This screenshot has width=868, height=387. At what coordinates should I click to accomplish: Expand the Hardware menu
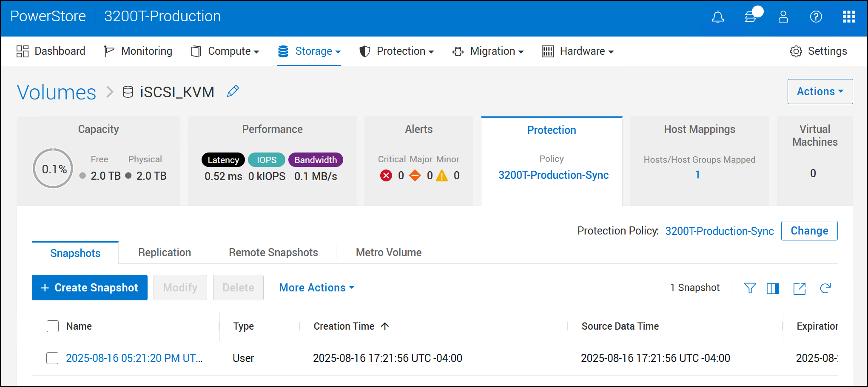tap(578, 51)
